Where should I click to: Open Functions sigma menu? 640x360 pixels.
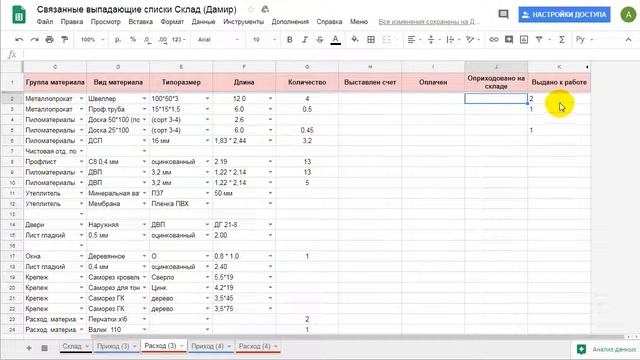(x=562, y=40)
